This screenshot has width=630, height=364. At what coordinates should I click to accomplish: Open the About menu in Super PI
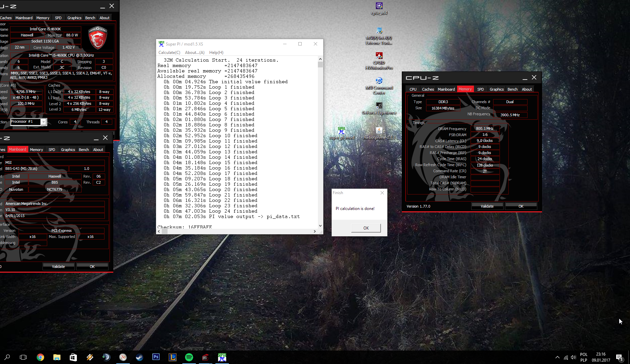(194, 53)
